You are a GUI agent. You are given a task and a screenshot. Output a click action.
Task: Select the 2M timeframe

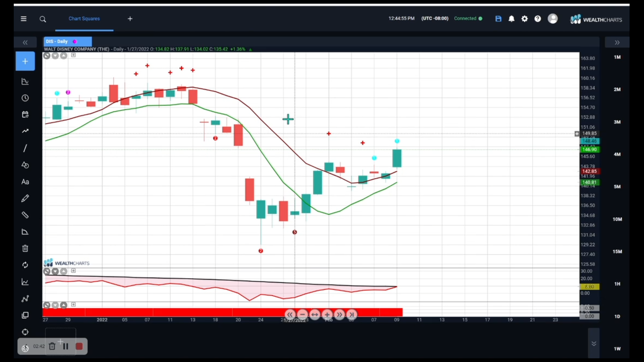617,89
